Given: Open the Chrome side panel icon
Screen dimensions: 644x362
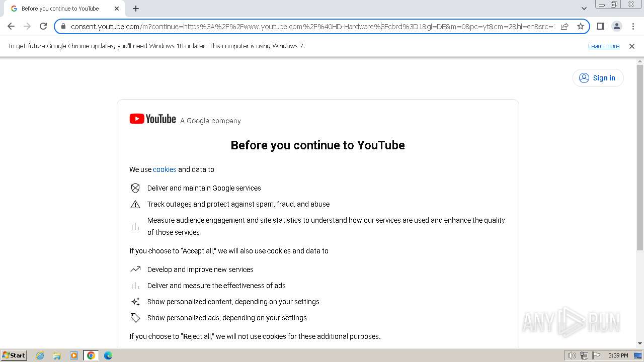Looking at the screenshot, I should coord(600,26).
